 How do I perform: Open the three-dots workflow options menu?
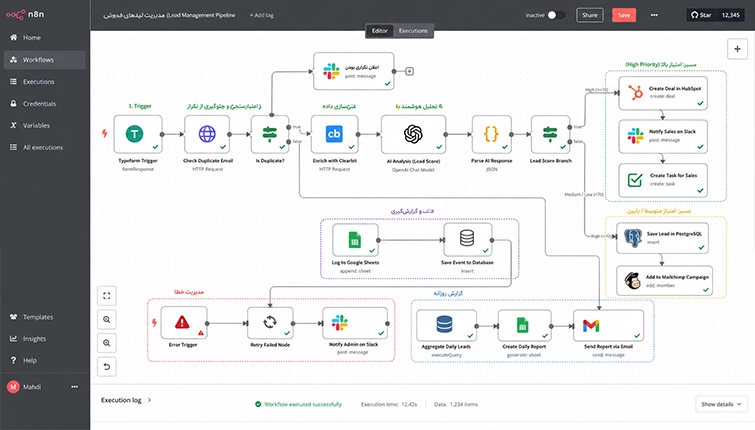[x=654, y=15]
